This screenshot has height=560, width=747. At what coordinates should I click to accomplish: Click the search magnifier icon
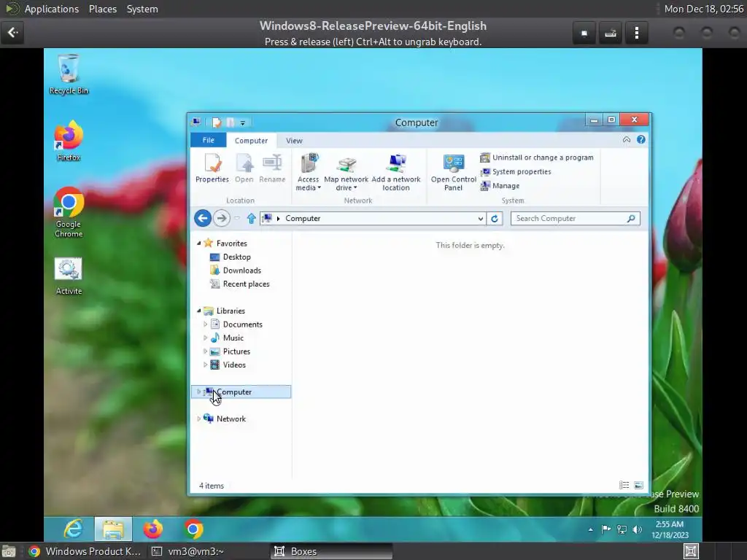[x=631, y=219]
